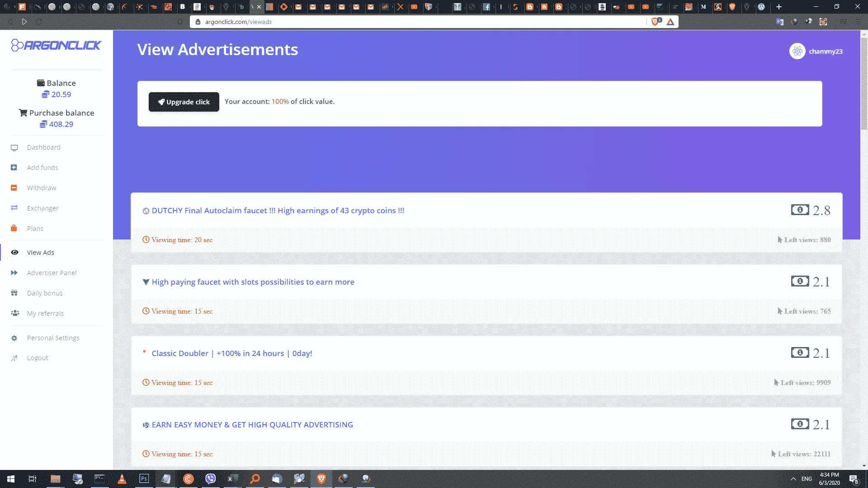Click the Add funds plus icon
The width and height of the screenshot is (868, 488).
click(x=14, y=168)
